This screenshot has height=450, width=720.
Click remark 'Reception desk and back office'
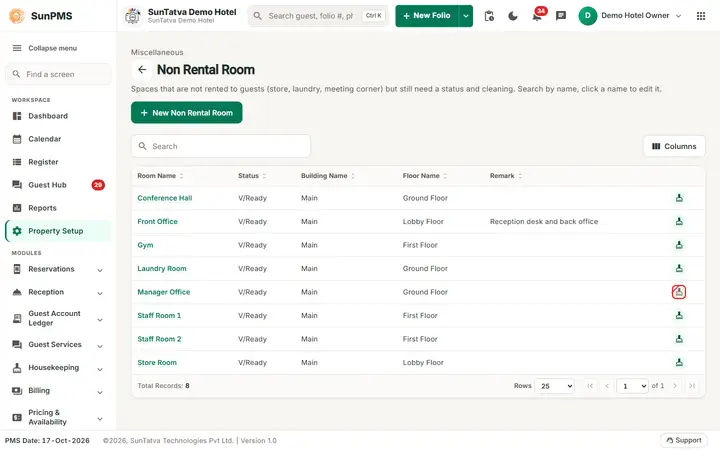pyautogui.click(x=544, y=221)
